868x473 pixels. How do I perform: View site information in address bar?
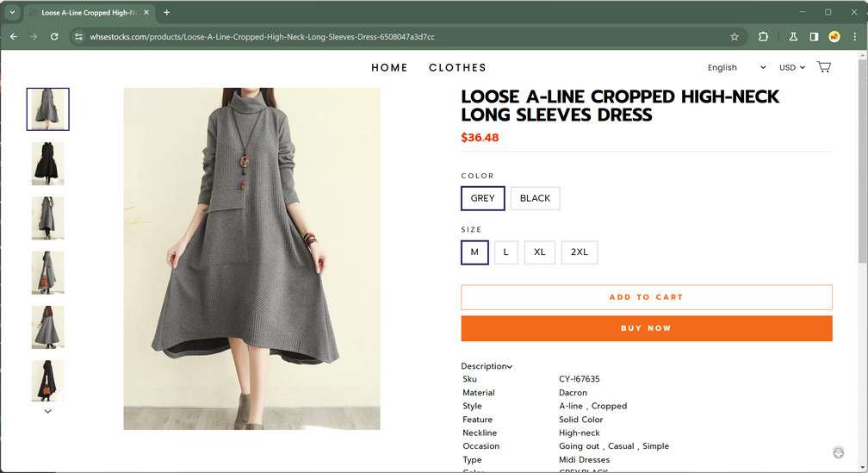(x=78, y=37)
